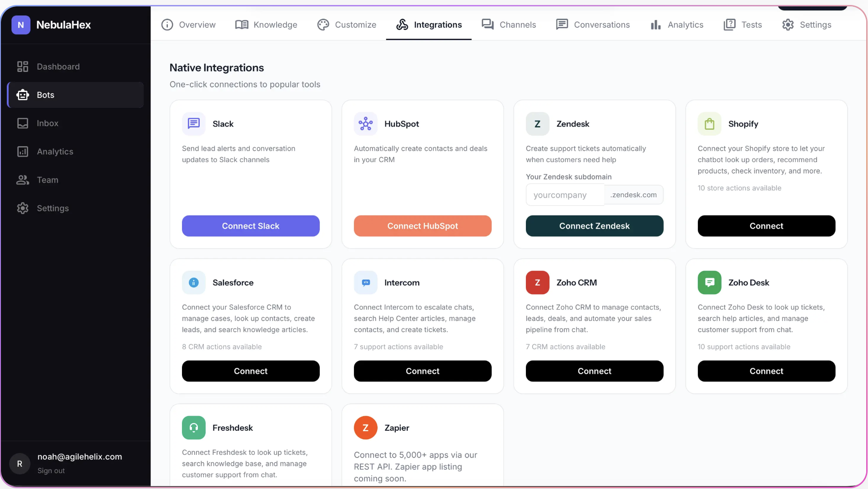Click the Conversations message icon in top tabs
The height and width of the screenshot is (489, 868).
pos(562,25)
